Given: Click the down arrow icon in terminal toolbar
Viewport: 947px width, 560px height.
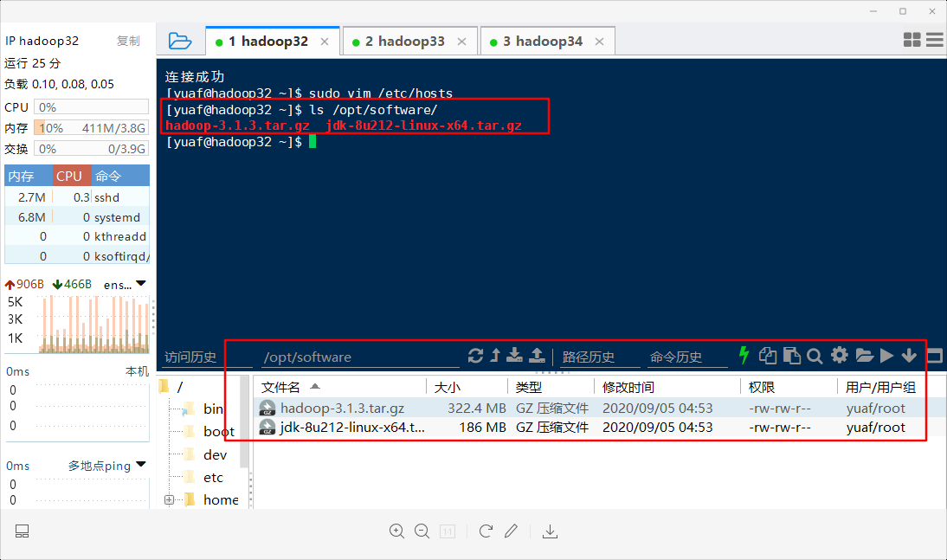Looking at the screenshot, I should 909,356.
